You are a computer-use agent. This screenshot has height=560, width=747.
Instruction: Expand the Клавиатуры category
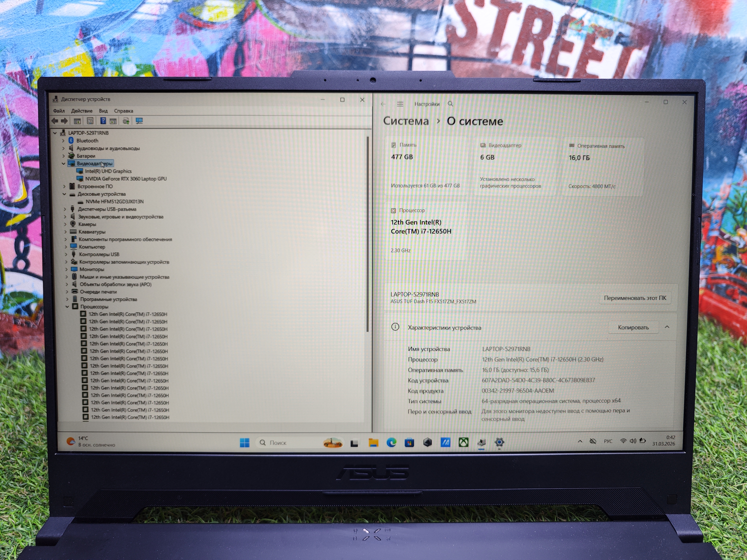pyautogui.click(x=65, y=232)
